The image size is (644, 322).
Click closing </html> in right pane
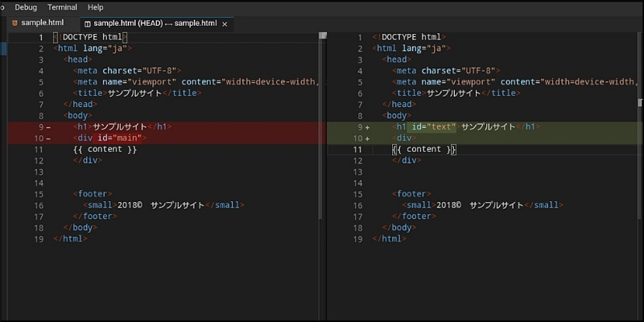[x=390, y=238]
